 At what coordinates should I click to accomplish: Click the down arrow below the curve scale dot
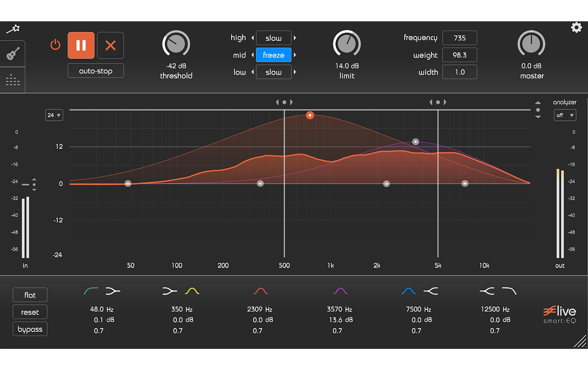click(x=538, y=117)
